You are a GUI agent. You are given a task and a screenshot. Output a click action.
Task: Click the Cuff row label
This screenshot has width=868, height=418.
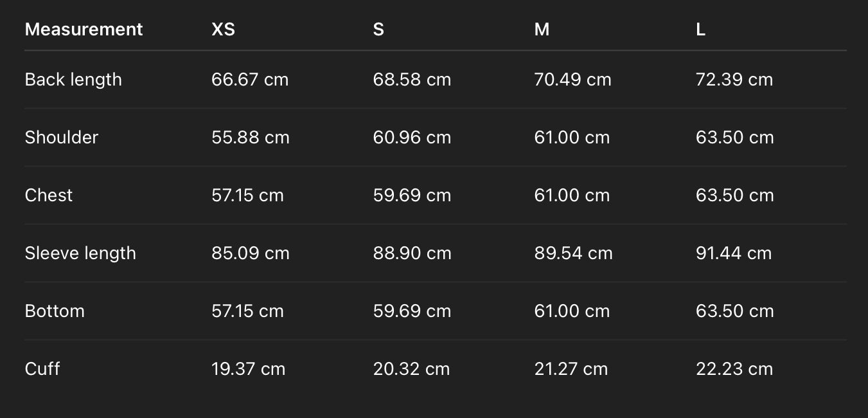[42, 369]
